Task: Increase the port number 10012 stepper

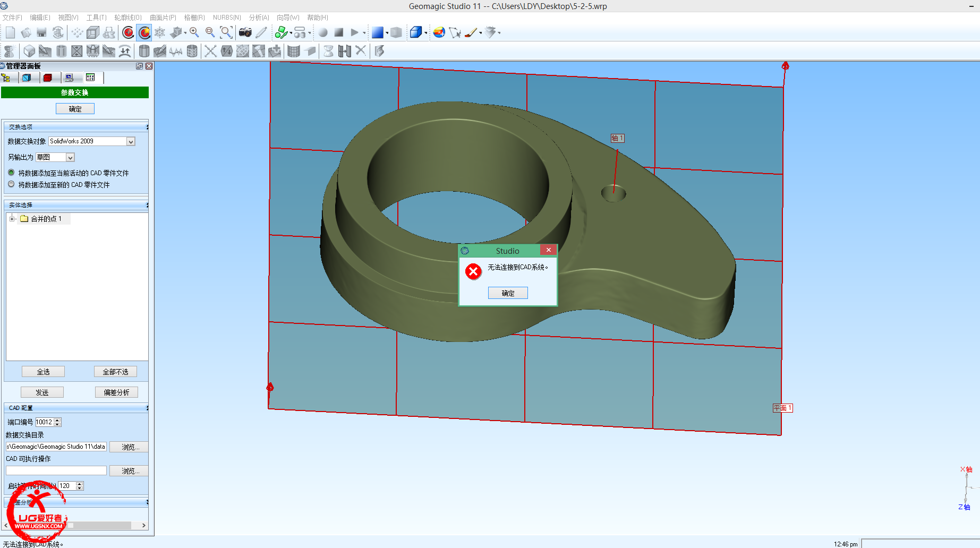Action: point(57,420)
